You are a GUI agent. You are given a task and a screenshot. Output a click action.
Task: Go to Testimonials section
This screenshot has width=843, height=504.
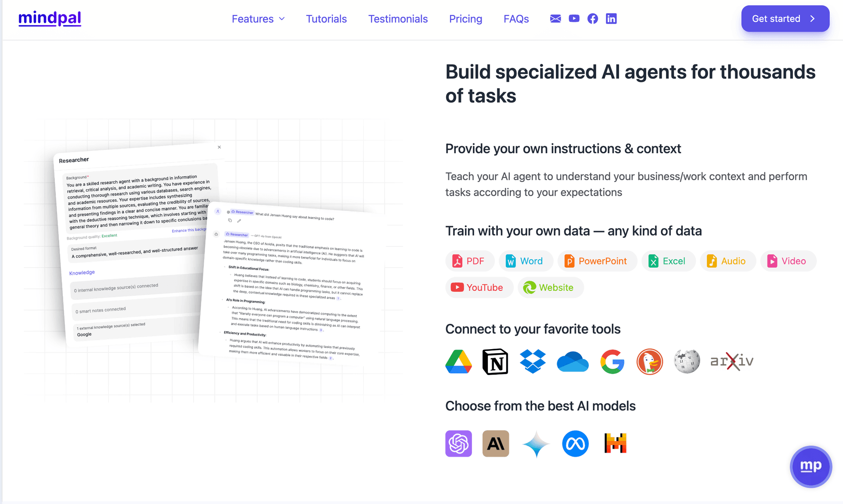pos(398,19)
